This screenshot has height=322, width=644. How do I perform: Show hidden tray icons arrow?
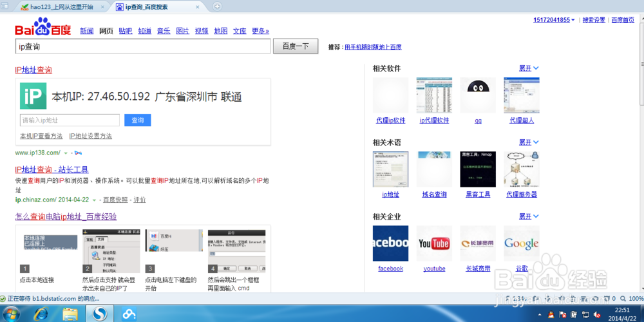pos(538,314)
